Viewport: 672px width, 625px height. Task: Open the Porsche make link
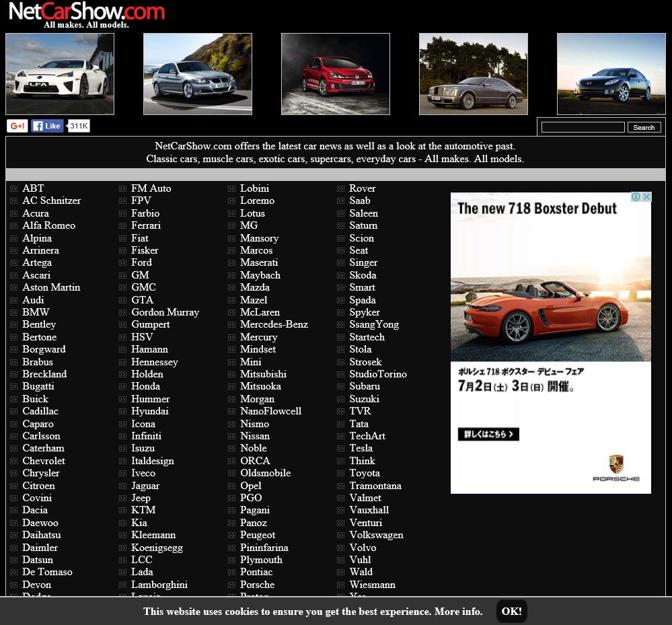[258, 585]
